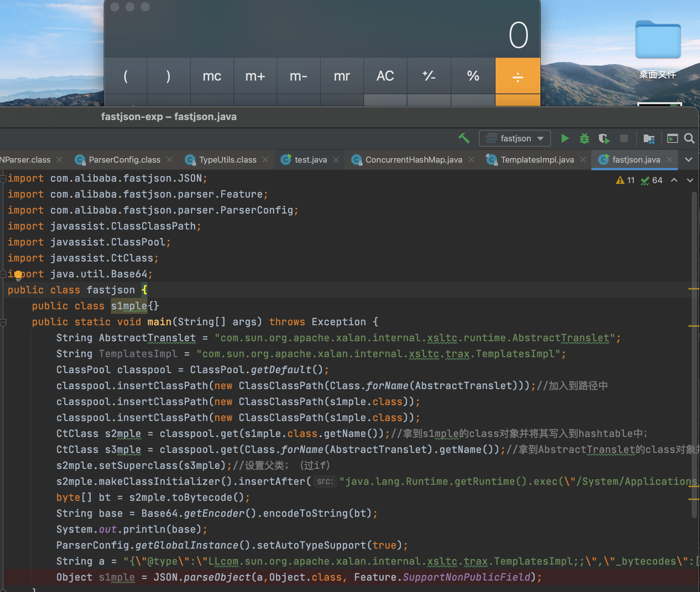Click left parenthesis button in Calculator

tap(125, 76)
